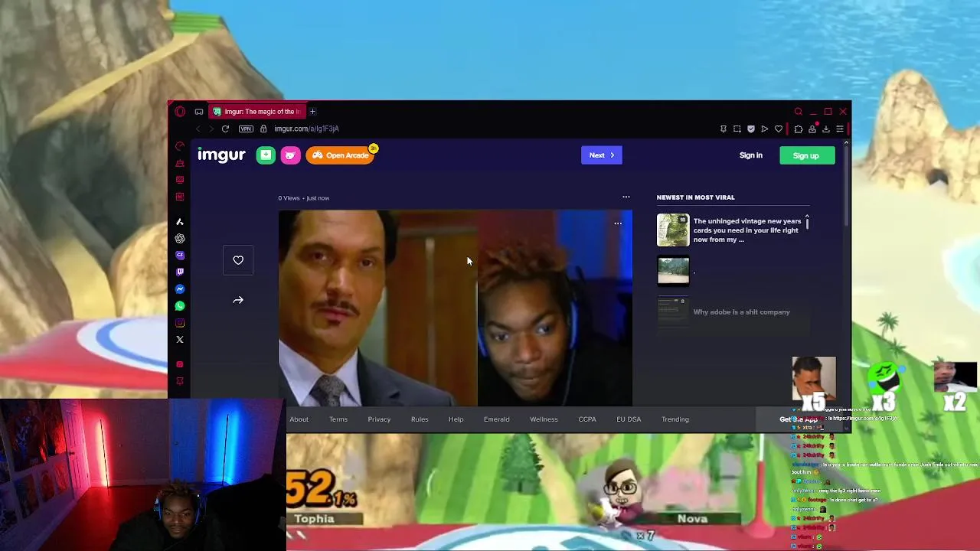The image size is (980, 551).
Task: Add page to bookmarks heart in toolbar
Action: 779,129
